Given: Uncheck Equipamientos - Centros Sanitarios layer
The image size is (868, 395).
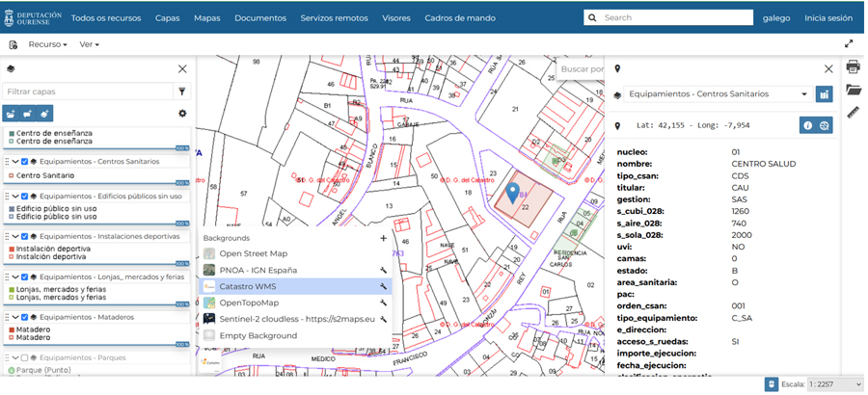Looking at the screenshot, I should (x=25, y=162).
